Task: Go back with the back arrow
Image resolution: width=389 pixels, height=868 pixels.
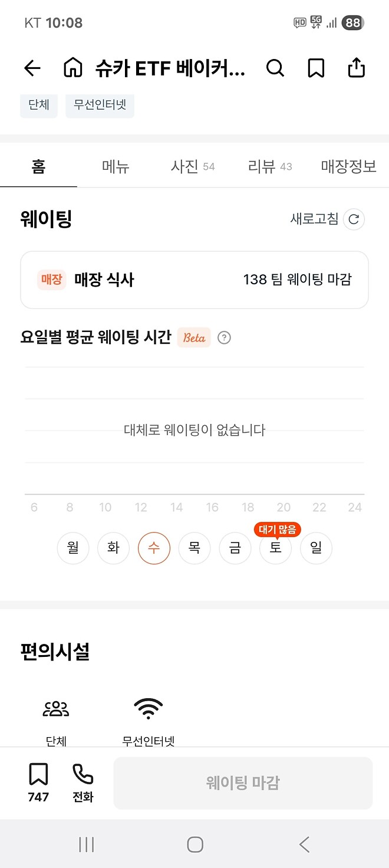Action: (32, 68)
